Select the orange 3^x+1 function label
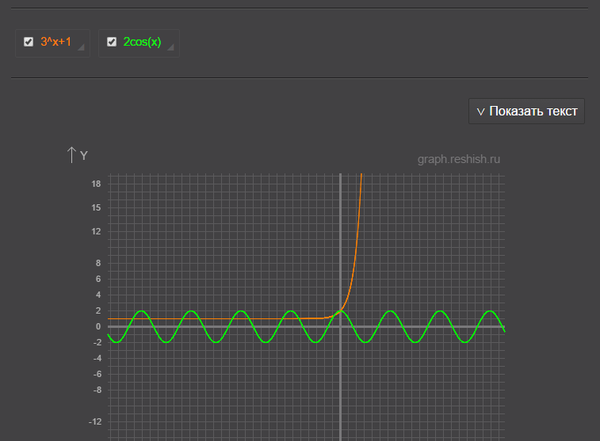 (x=56, y=42)
